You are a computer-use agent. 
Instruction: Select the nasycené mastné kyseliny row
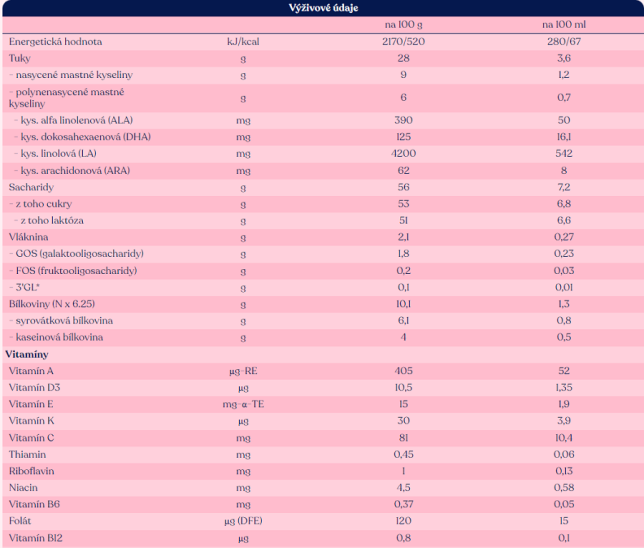pos(71,75)
